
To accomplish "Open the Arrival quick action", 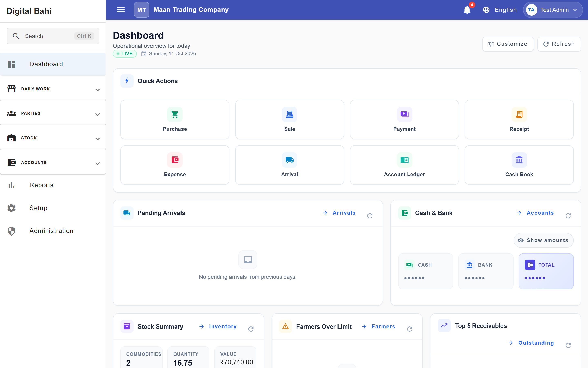I will (x=290, y=165).
